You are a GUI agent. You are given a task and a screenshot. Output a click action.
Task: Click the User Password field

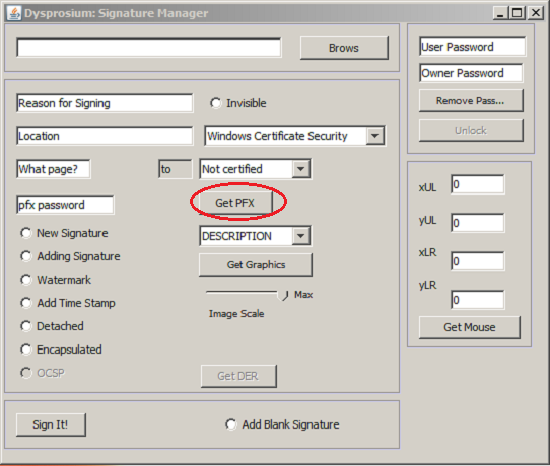pyautogui.click(x=472, y=47)
